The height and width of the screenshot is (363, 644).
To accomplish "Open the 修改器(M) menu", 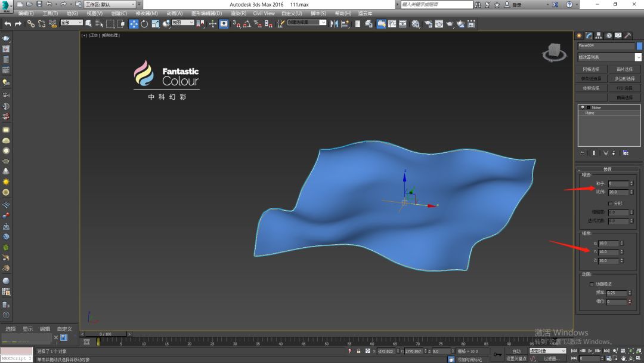I will [x=147, y=13].
